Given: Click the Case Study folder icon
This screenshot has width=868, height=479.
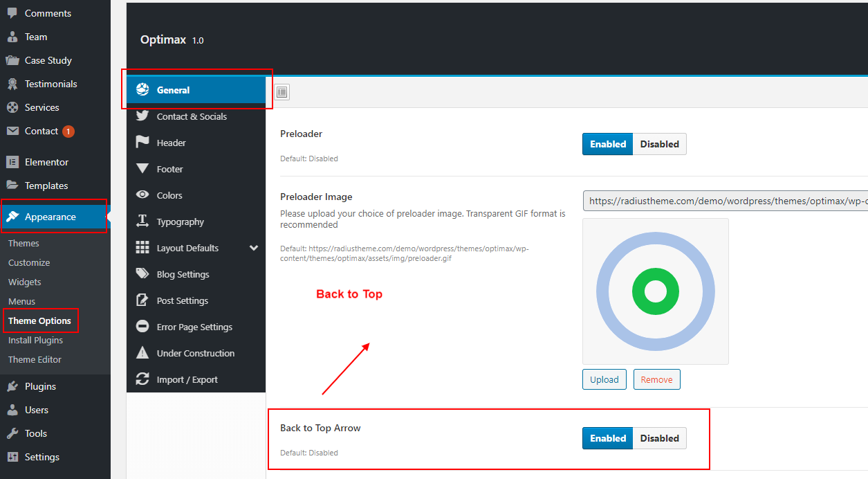Looking at the screenshot, I should point(12,60).
